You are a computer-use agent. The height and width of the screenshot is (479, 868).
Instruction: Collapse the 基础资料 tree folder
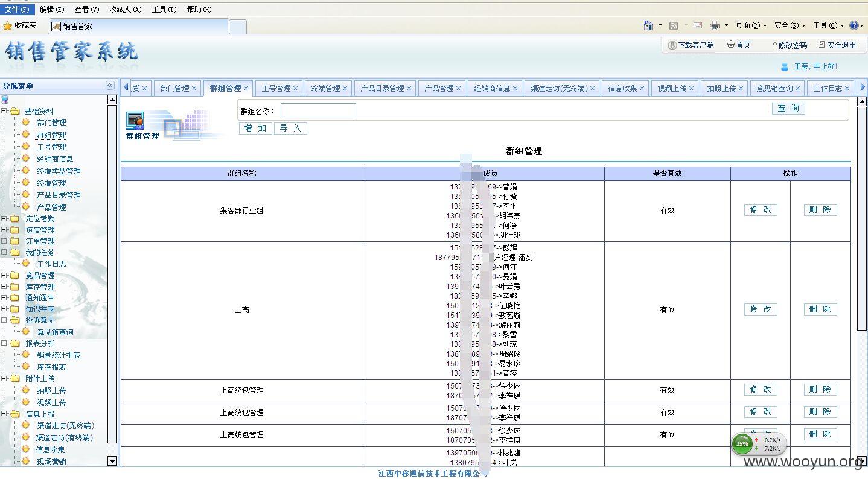tap(4, 111)
